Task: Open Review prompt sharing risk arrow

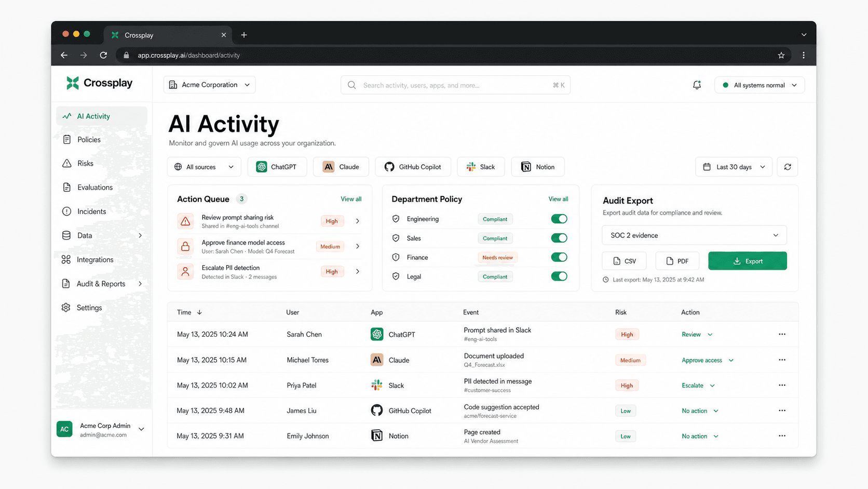Action: pyautogui.click(x=358, y=221)
